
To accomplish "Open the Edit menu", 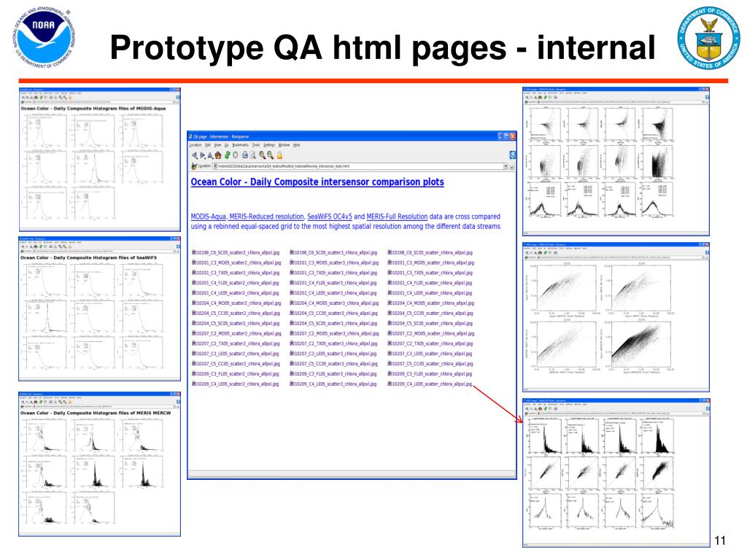I will 208,145.
